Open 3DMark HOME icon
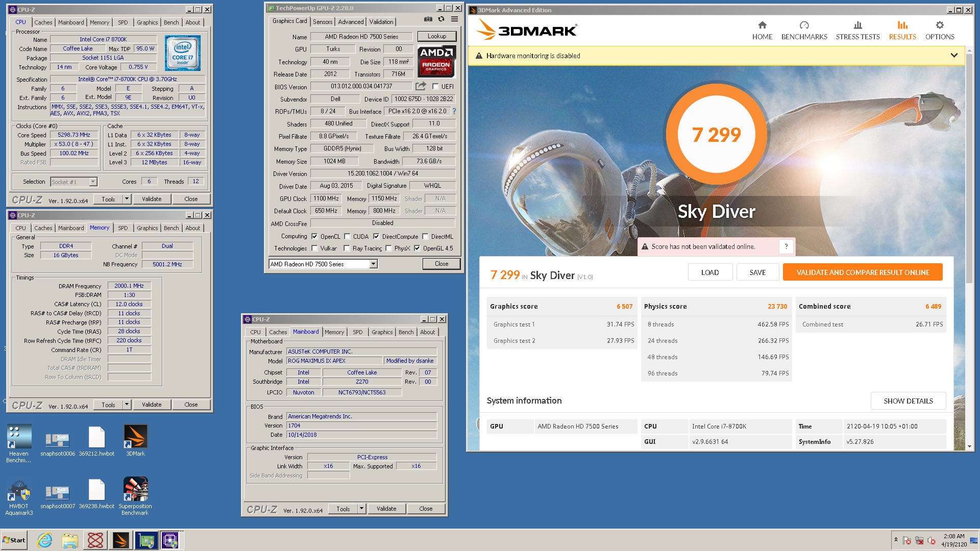Image resolution: width=980 pixels, height=551 pixels. pos(762,25)
